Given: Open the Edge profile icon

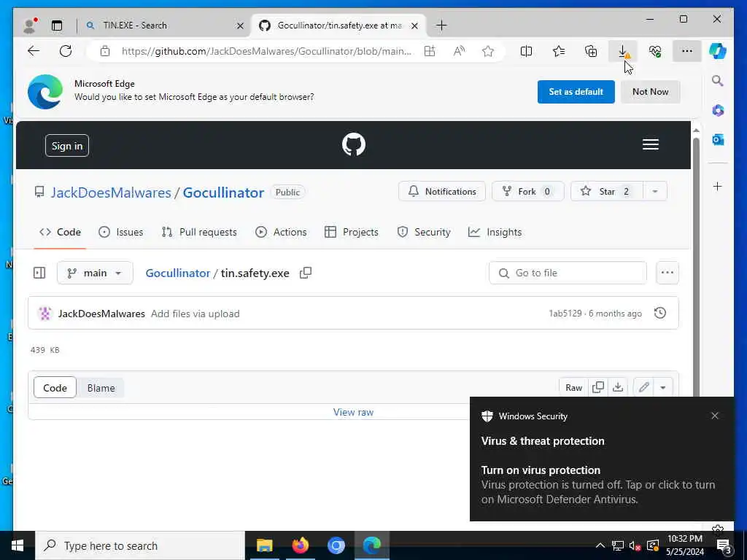Looking at the screenshot, I should tap(29, 26).
